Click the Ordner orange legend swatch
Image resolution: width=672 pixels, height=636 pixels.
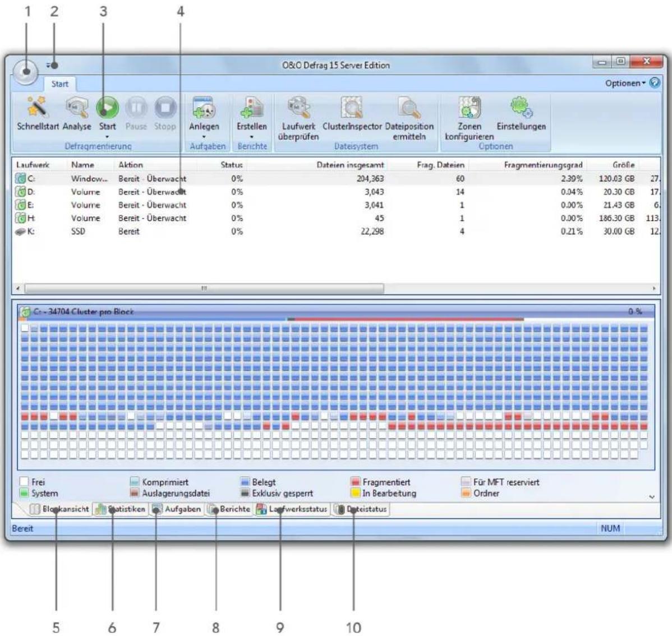point(466,493)
